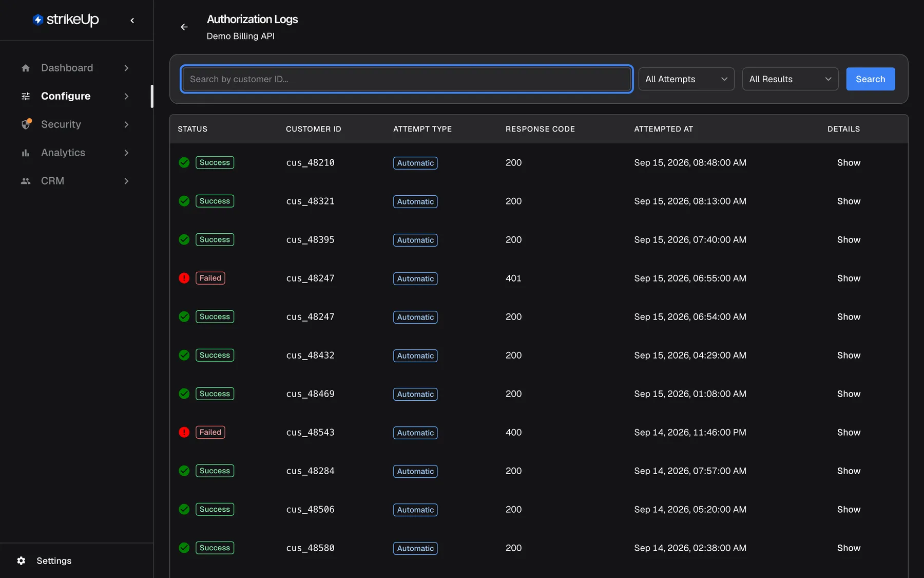This screenshot has width=924, height=578.
Task: Open the All Results dropdown
Action: 790,79
